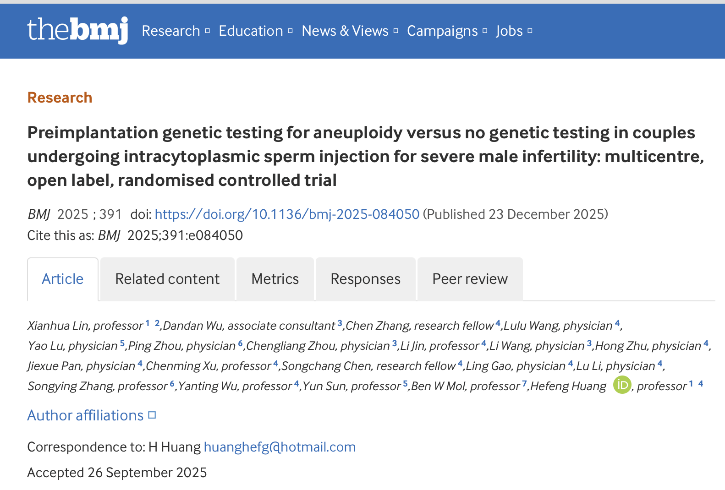The image size is (725, 490).
Task: Expand the Author affiliations section
Action: pyautogui.click(x=91, y=415)
